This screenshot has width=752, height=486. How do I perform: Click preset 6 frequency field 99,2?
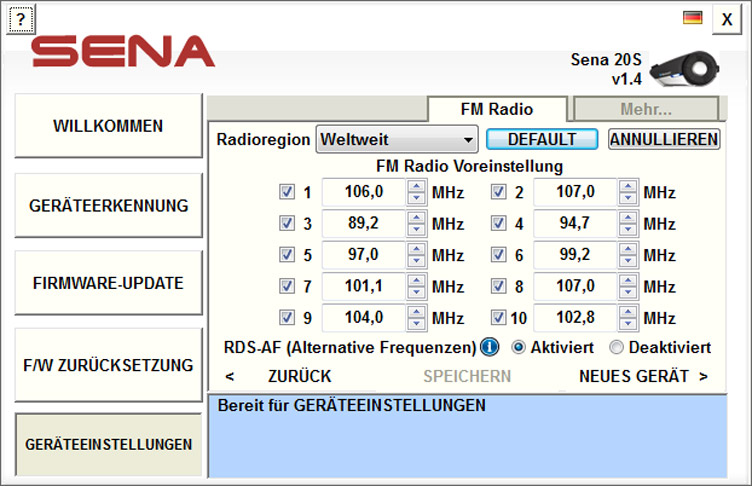pyautogui.click(x=576, y=254)
